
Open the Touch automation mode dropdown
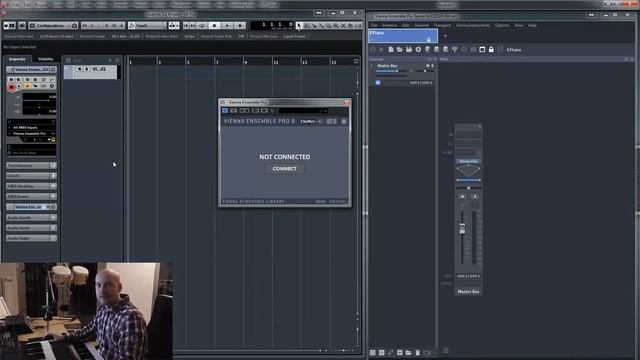click(147, 25)
